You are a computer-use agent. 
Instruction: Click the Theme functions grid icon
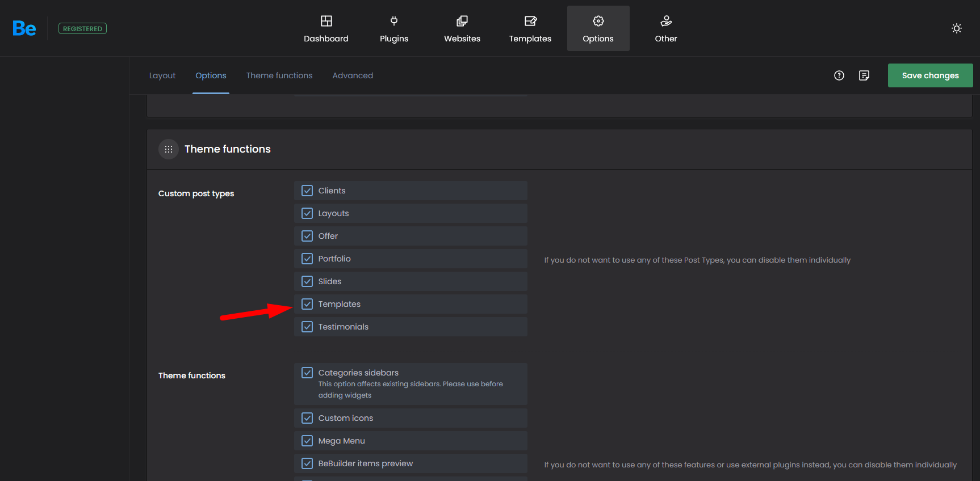point(169,149)
